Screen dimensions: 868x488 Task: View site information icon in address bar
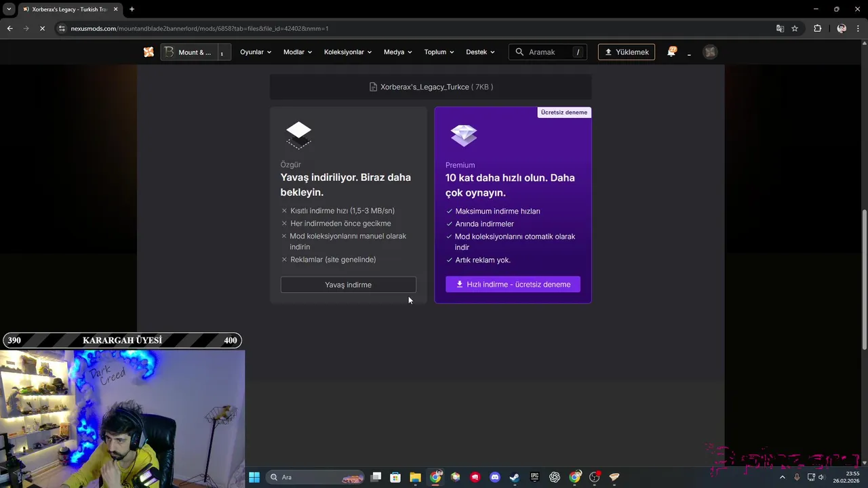[x=62, y=28]
